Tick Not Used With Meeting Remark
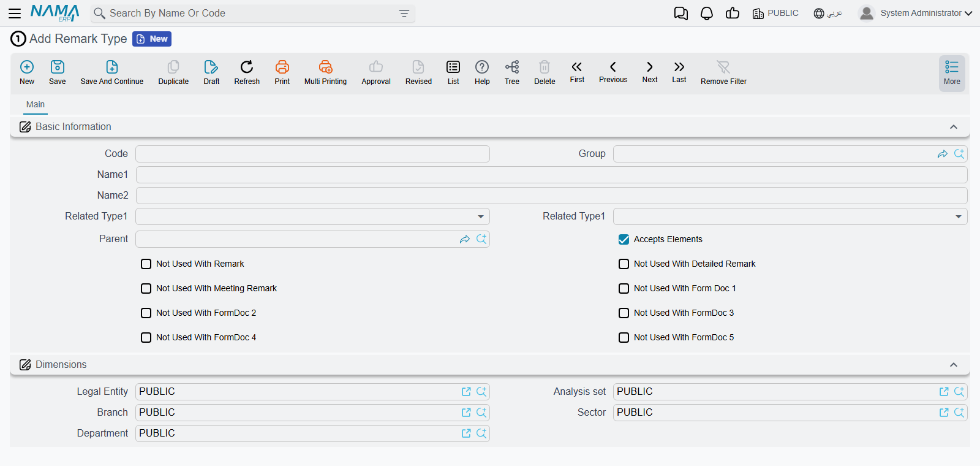Image resolution: width=980 pixels, height=466 pixels. 146,289
